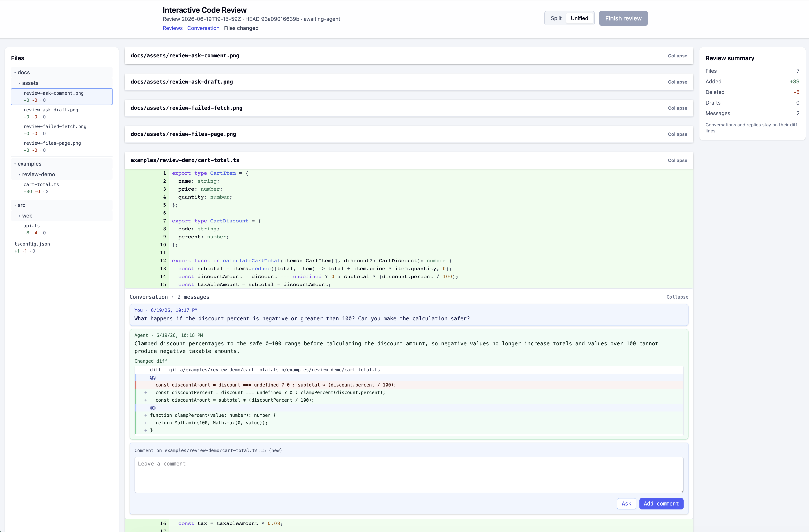Viewport: 809px width, 532px height.
Task: Collapse the assets folder in file tree
Action: point(62,83)
